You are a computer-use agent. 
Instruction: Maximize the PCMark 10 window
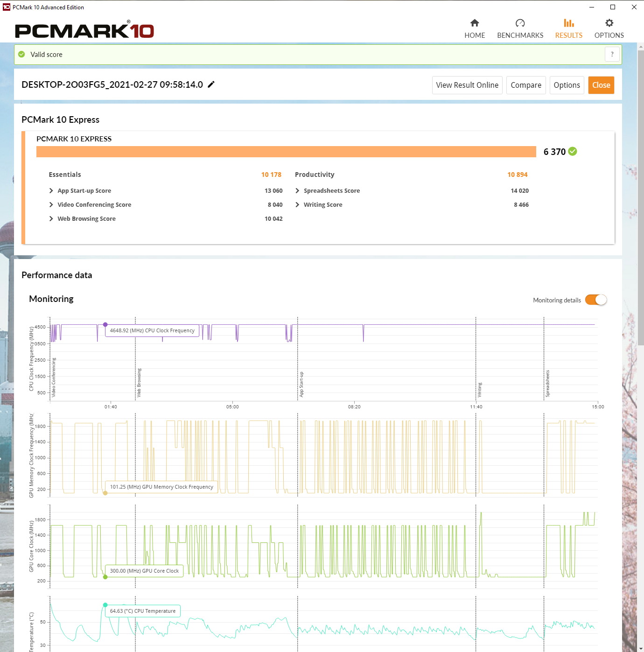point(613,7)
